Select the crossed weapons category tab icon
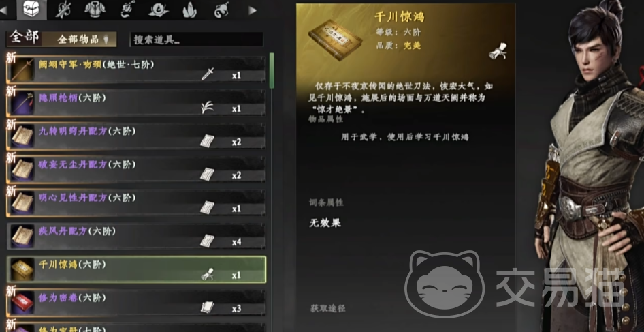The height and width of the screenshot is (332, 644). 63,10
